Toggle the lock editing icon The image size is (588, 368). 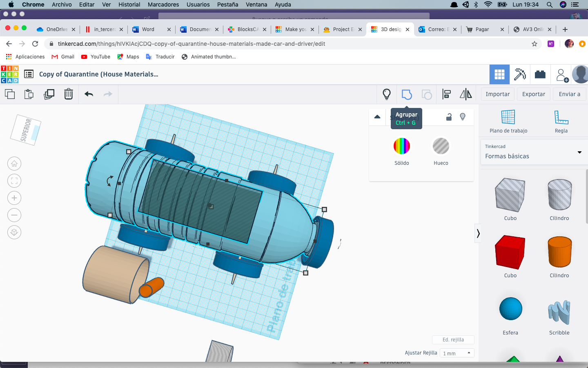click(x=449, y=117)
